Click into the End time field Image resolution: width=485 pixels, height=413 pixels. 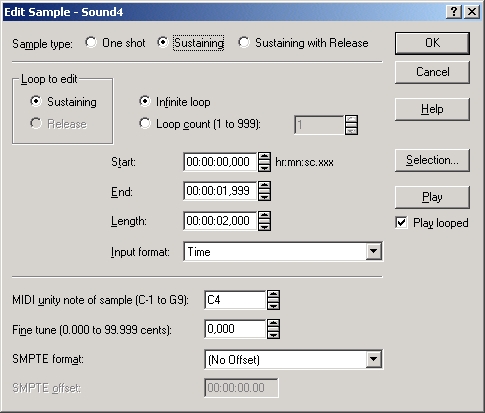pos(220,191)
